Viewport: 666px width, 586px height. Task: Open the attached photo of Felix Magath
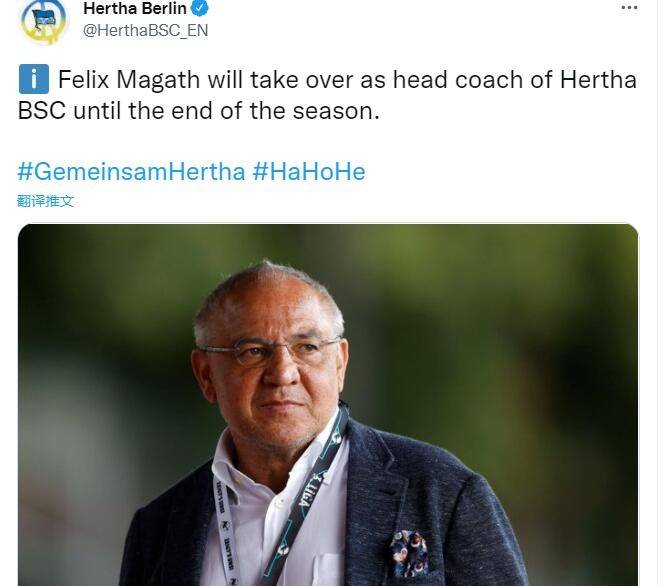click(x=327, y=405)
